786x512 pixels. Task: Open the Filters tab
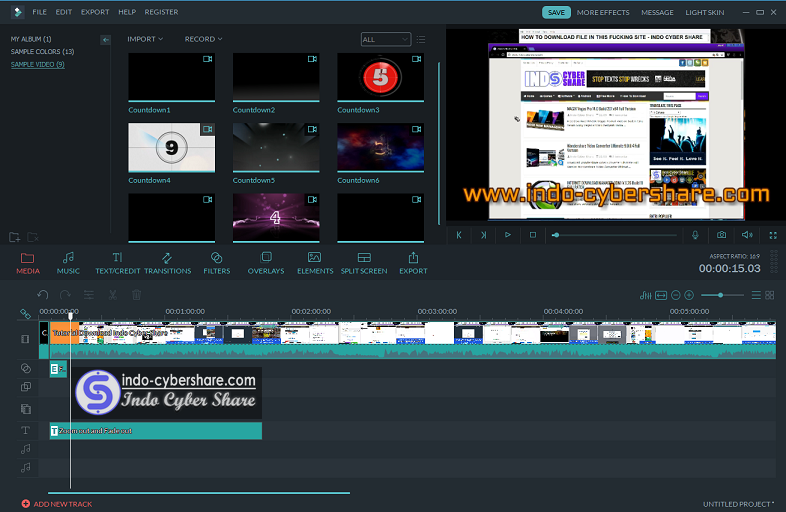[x=217, y=263]
